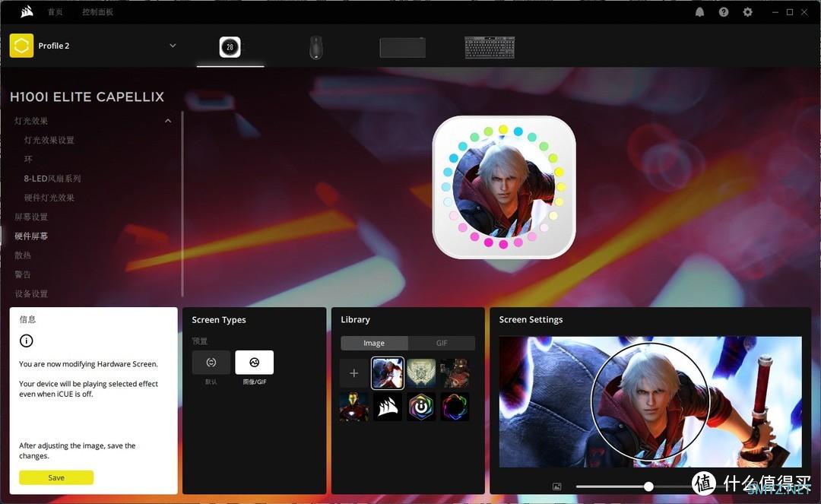Click the sidebar vertical scrollbar

coord(182,204)
